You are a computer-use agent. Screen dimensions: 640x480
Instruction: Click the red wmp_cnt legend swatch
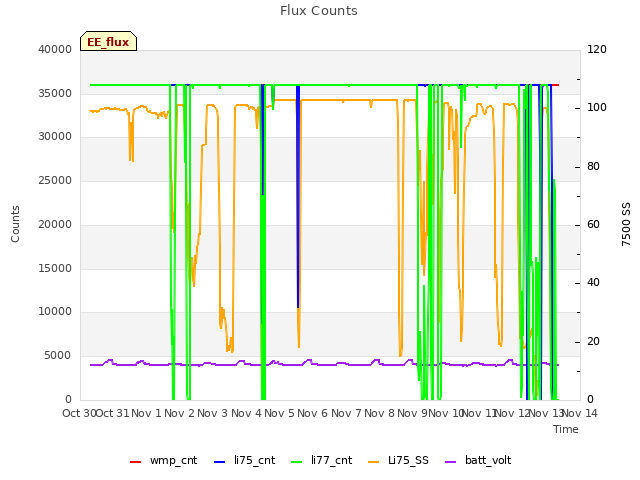135,462
